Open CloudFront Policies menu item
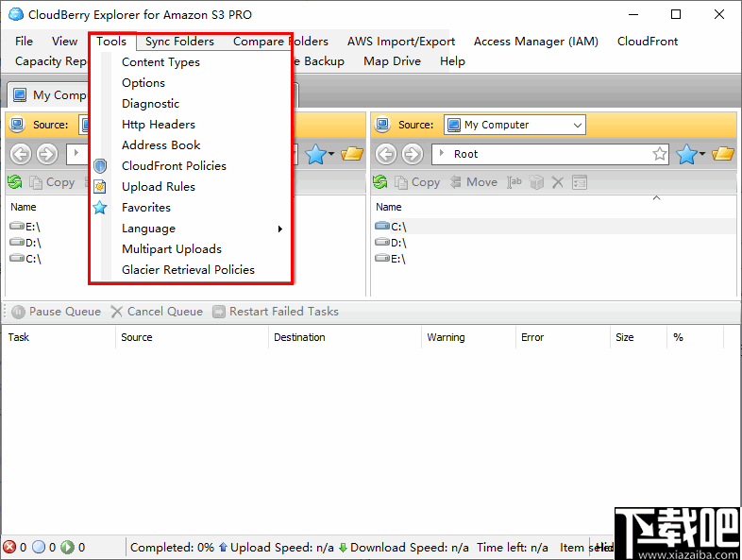Image resolution: width=742 pixels, height=560 pixels. [174, 166]
